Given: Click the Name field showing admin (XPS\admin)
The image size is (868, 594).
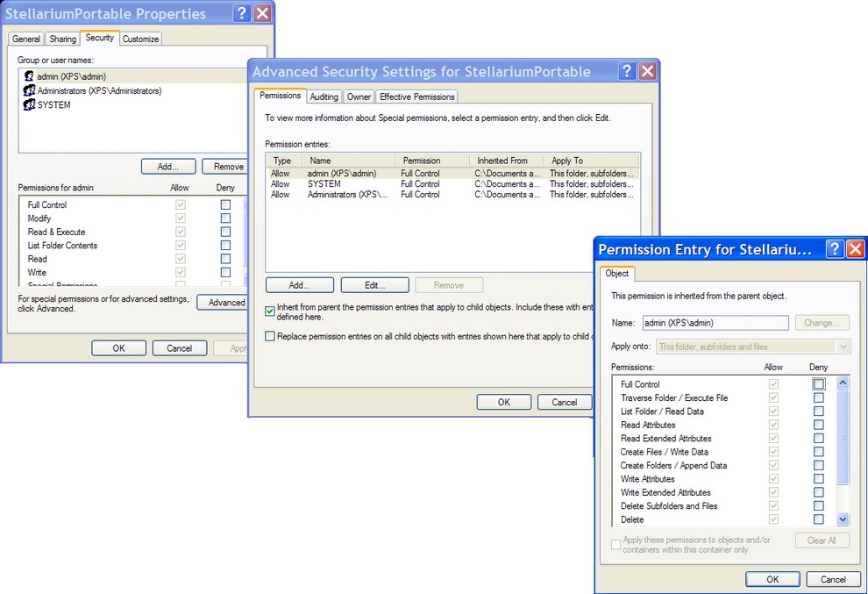Looking at the screenshot, I should pyautogui.click(x=715, y=323).
